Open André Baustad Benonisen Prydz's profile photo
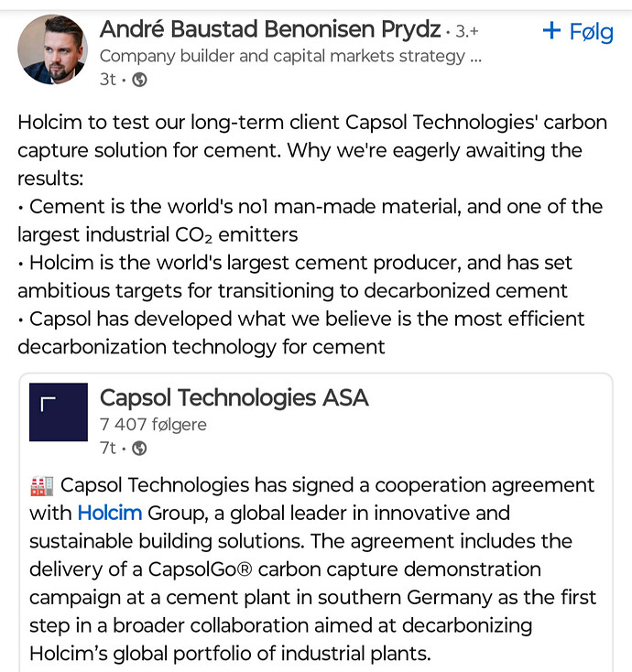This screenshot has height=672, width=632. pyautogui.click(x=53, y=49)
